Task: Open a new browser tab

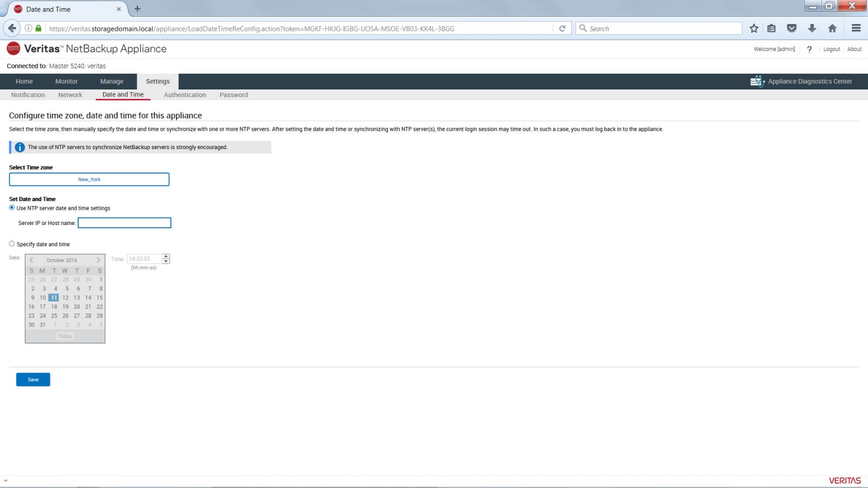Action: [137, 9]
